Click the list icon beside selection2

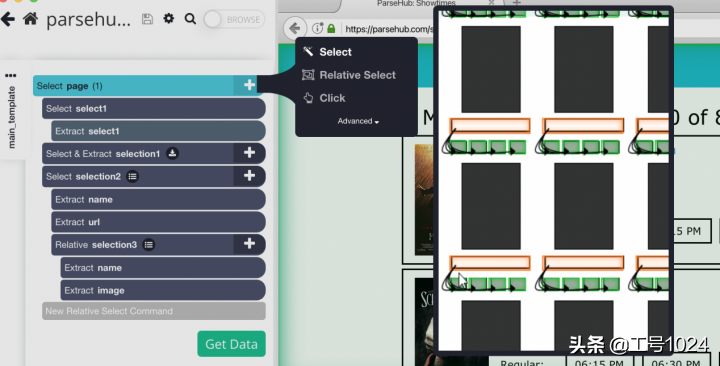coord(132,176)
